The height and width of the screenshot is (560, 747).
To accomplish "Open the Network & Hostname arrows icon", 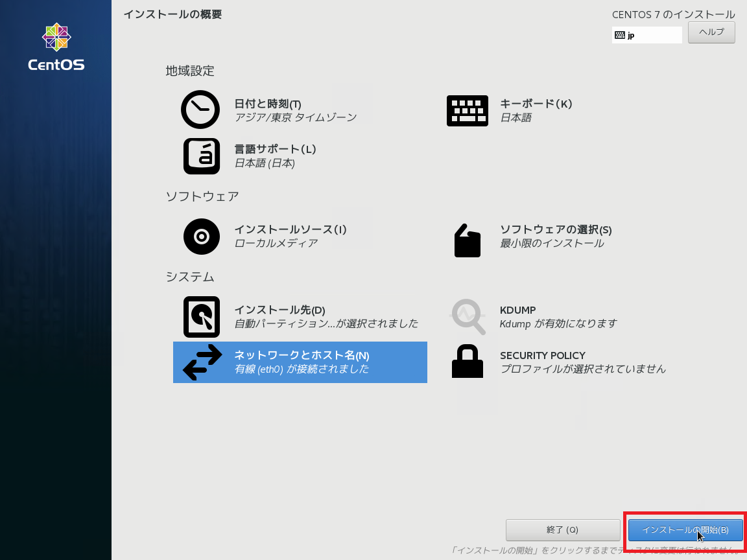I will click(202, 362).
